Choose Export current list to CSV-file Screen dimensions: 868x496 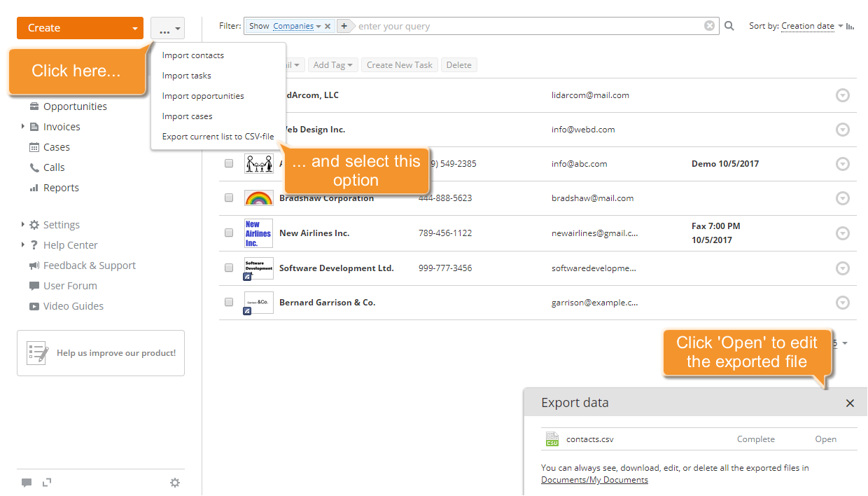[x=218, y=136]
